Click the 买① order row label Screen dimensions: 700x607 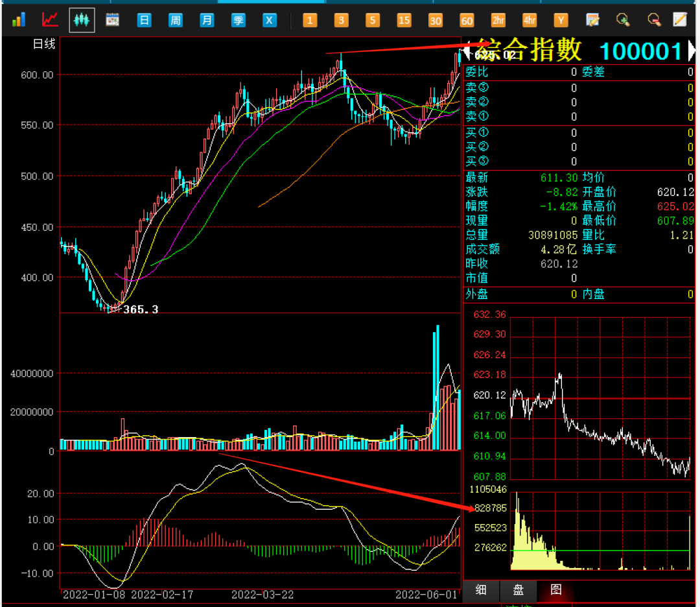click(x=477, y=132)
